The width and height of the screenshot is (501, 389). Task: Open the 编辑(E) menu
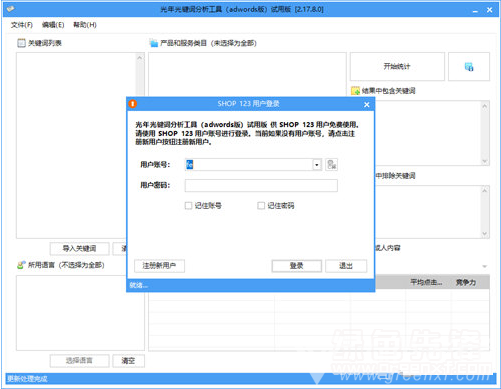[53, 25]
